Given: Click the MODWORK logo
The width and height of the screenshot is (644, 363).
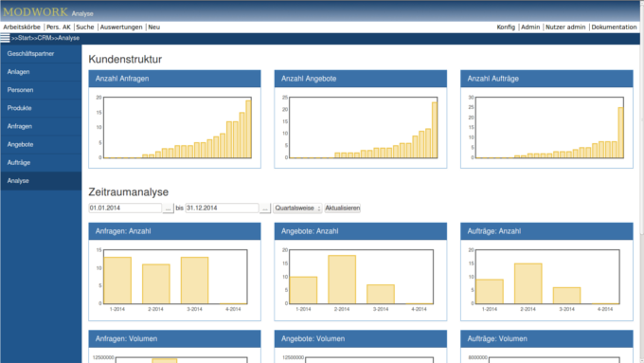Looking at the screenshot, I should coord(35,12).
